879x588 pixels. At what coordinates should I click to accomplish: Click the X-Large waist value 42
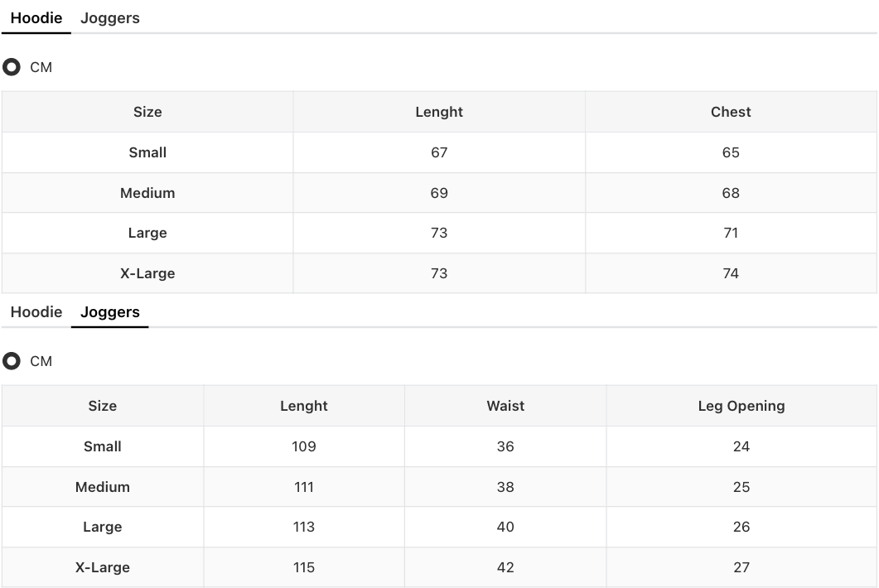pos(505,567)
